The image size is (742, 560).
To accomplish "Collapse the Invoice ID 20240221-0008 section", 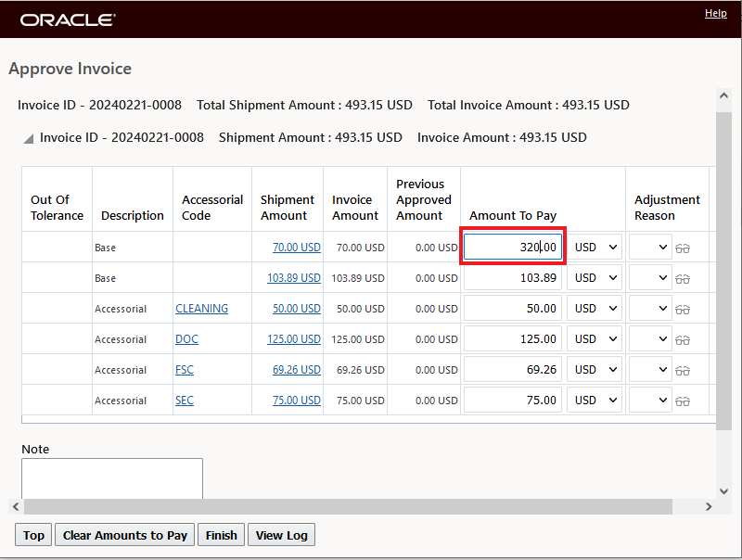I will (x=29, y=138).
